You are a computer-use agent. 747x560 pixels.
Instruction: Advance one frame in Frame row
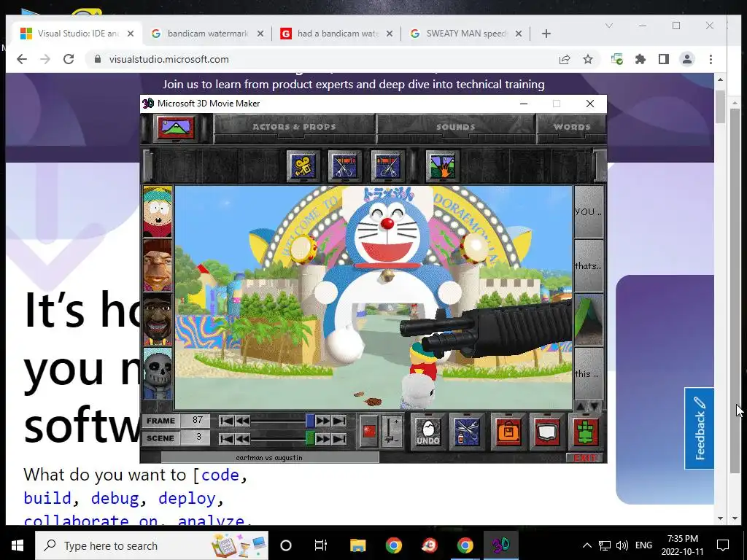[x=322, y=421]
